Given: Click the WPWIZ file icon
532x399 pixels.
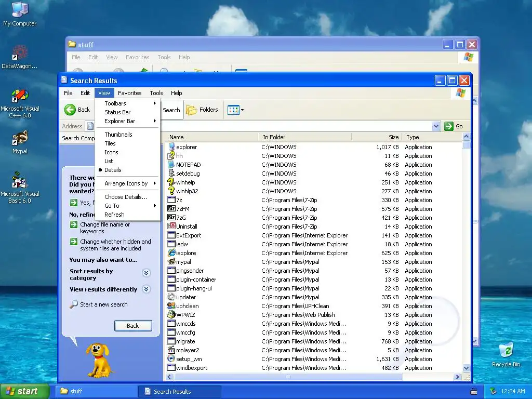Looking at the screenshot, I should click(171, 314).
